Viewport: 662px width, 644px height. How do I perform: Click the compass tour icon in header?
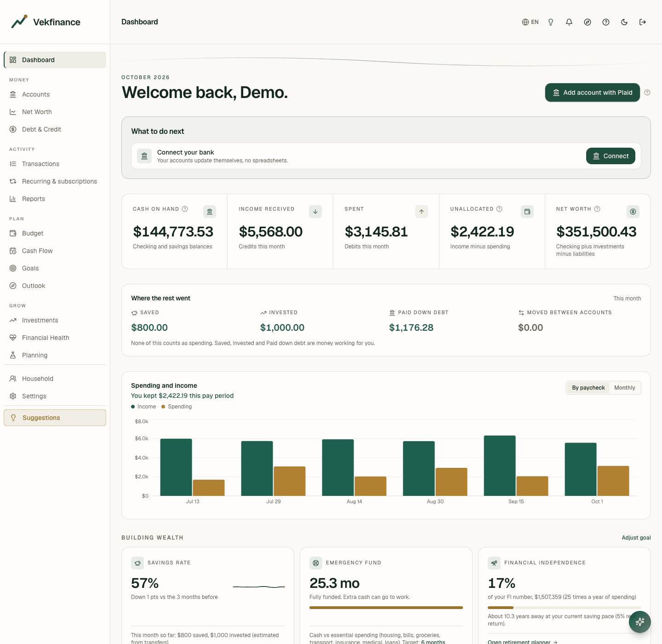click(588, 22)
